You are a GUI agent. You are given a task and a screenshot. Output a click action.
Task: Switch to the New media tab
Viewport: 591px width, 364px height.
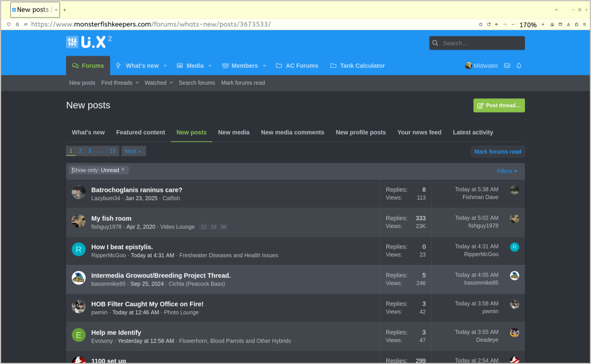coord(233,133)
